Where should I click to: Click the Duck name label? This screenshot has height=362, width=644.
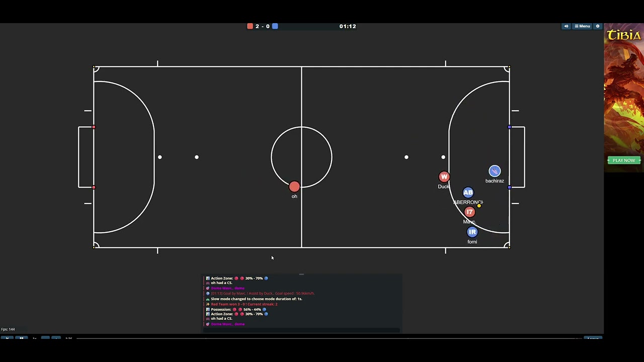[443, 187]
